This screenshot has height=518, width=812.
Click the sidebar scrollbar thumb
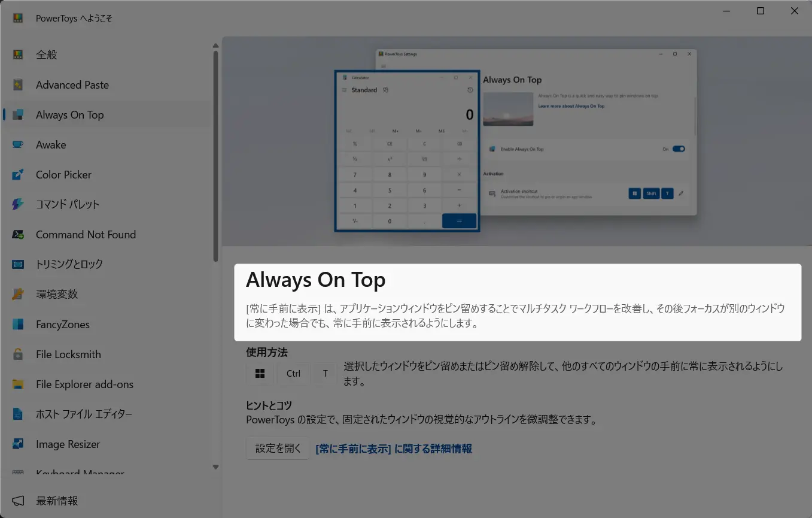pos(216,156)
